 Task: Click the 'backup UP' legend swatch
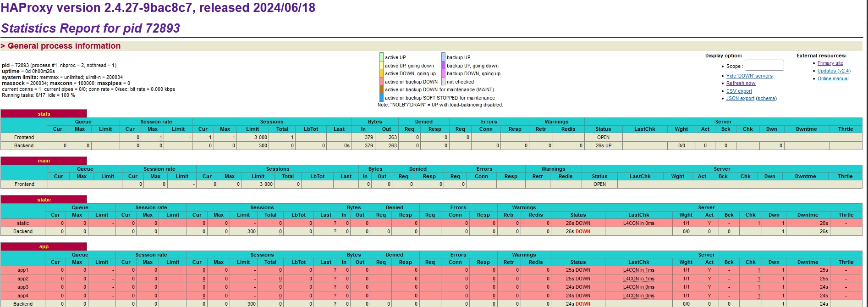coord(443,57)
